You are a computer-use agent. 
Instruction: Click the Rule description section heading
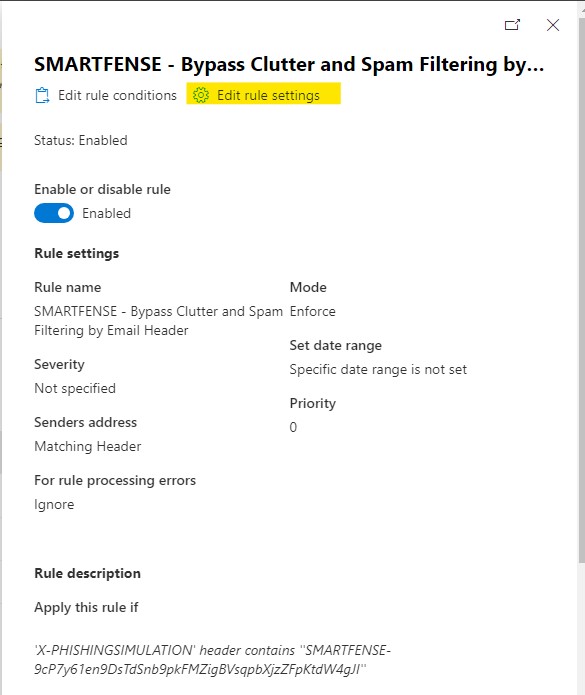point(87,573)
